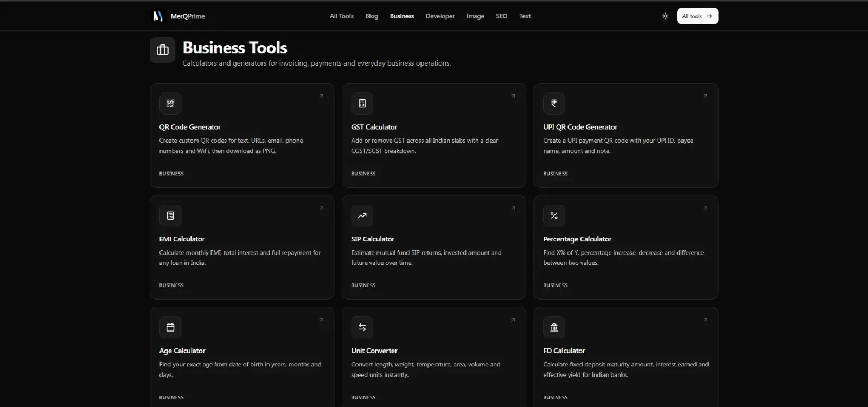The image size is (868, 407).
Task: Click BUSINESS tag on QR Code Generator card
Action: pos(171,174)
